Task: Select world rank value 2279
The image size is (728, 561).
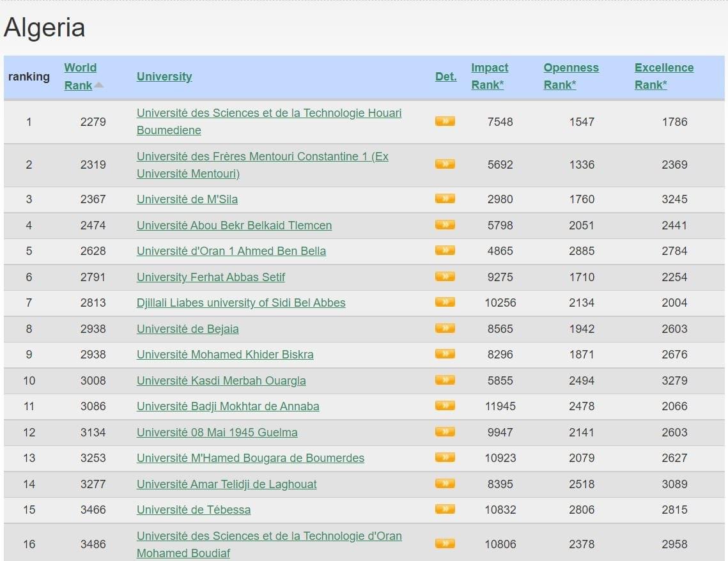Action: tap(93, 121)
